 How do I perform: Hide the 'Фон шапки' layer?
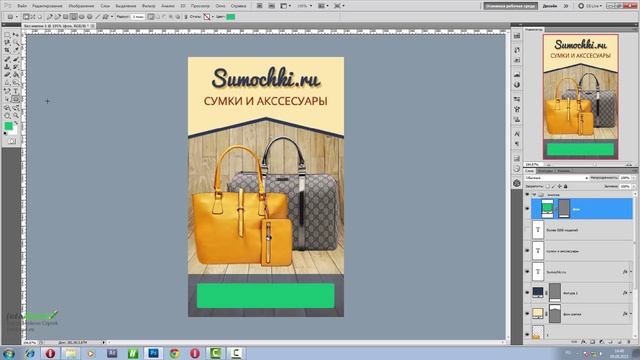[x=527, y=313]
